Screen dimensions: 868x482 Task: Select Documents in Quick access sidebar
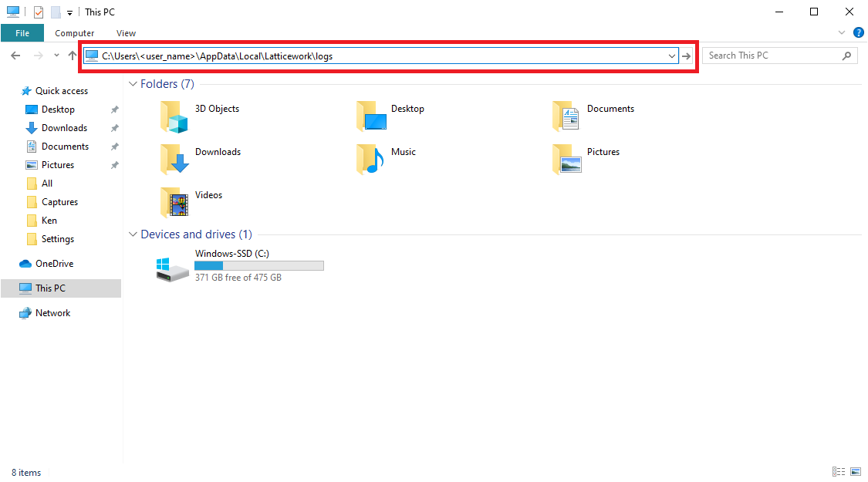[x=65, y=147]
